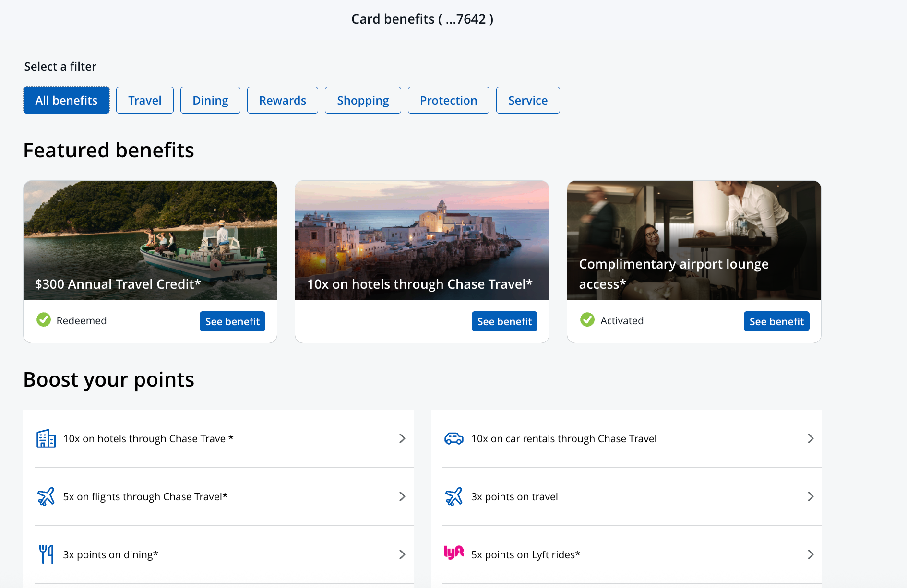Click the green Activated checkmark icon

point(587,320)
